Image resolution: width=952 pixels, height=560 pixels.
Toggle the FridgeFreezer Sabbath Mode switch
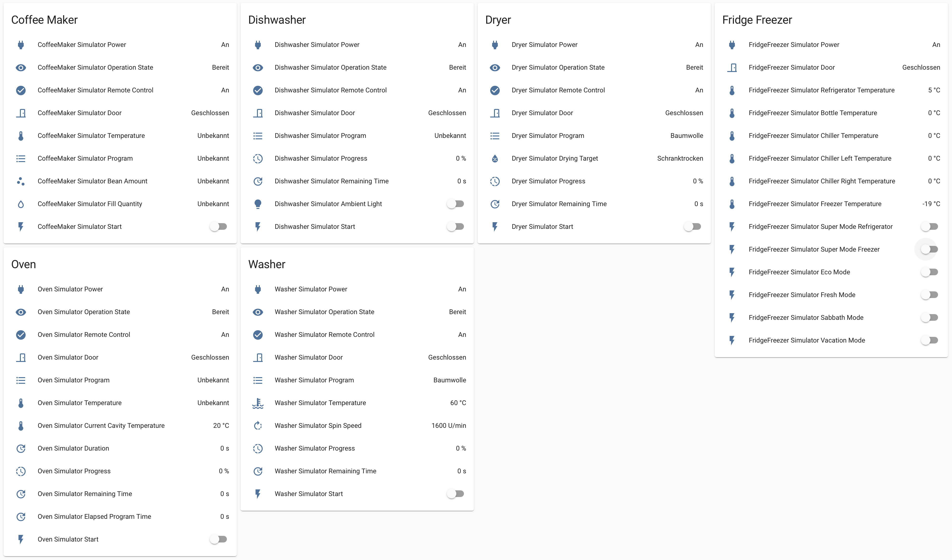pos(929,318)
